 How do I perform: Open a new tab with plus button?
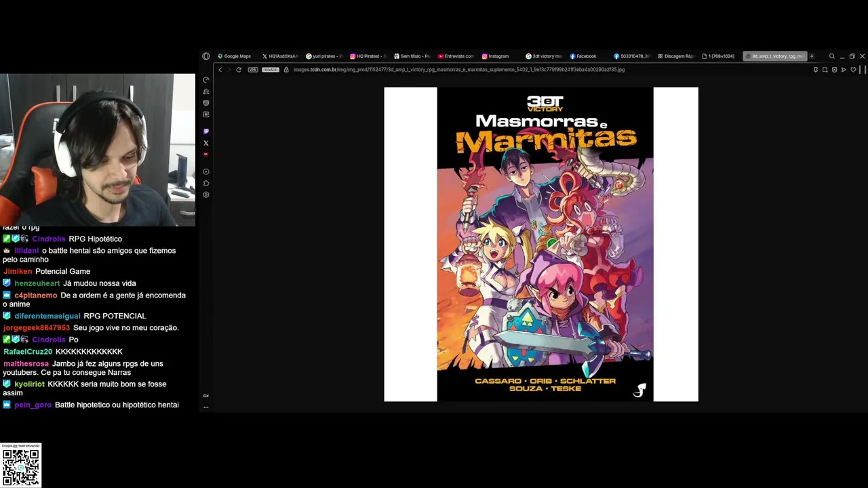point(812,56)
